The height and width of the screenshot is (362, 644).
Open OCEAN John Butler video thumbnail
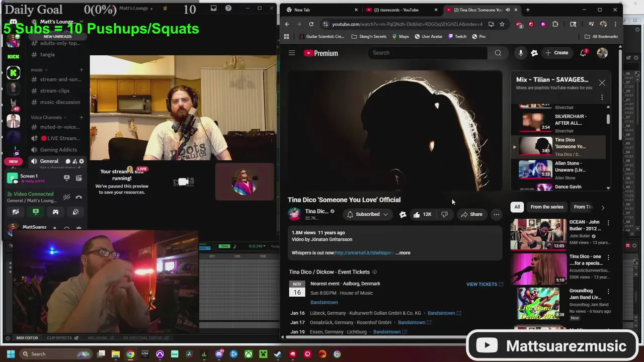click(x=538, y=234)
